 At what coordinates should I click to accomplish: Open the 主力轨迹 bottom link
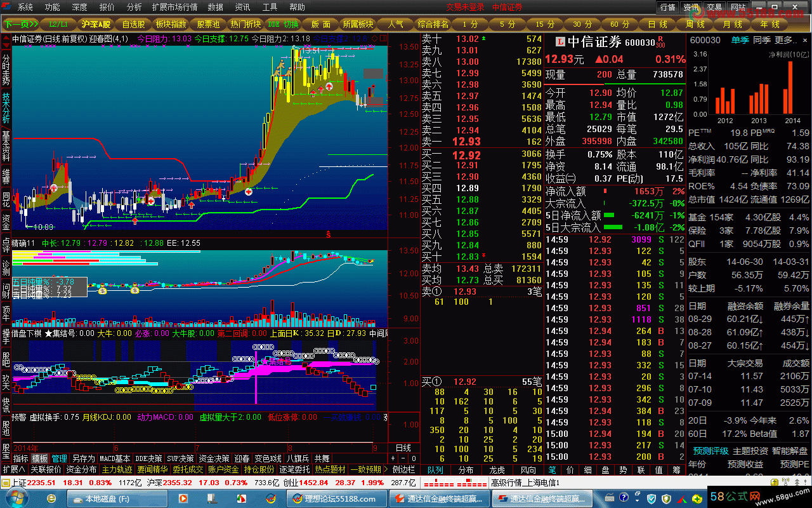[x=117, y=470]
